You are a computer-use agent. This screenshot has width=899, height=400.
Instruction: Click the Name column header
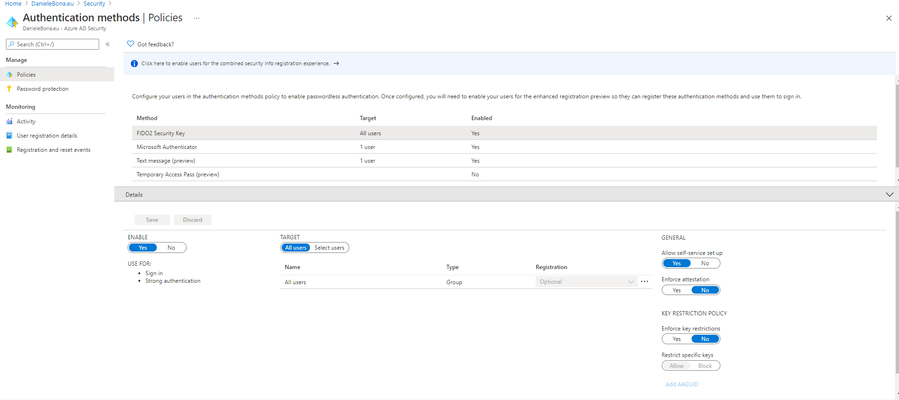[292, 267]
